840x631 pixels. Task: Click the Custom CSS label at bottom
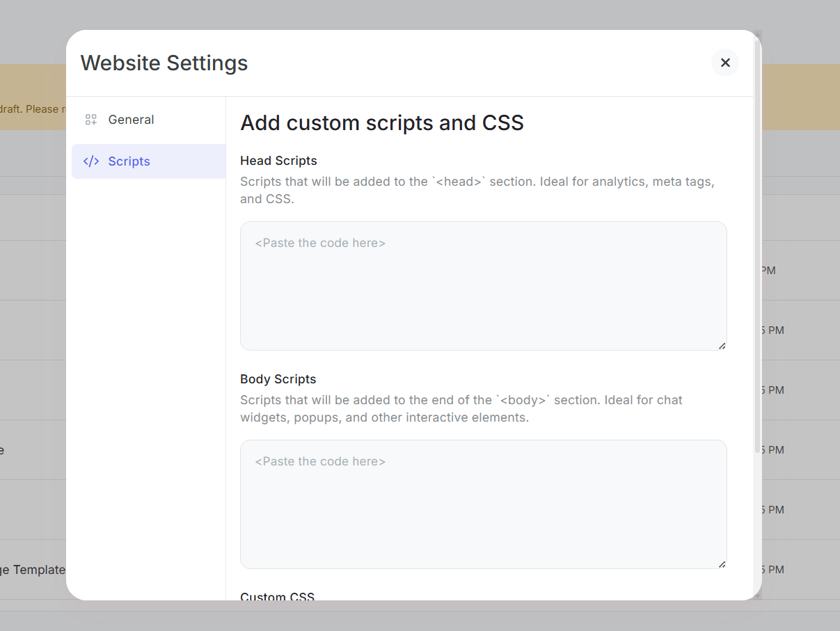(x=277, y=596)
